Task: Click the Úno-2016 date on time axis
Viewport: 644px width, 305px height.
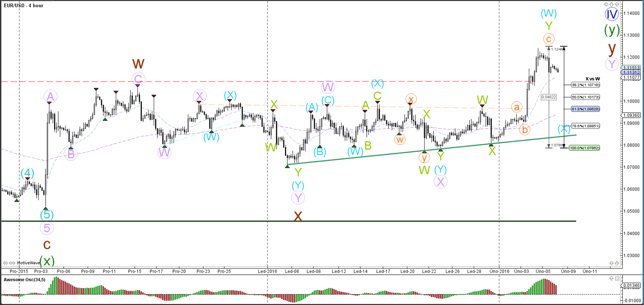Action: pos(499,271)
